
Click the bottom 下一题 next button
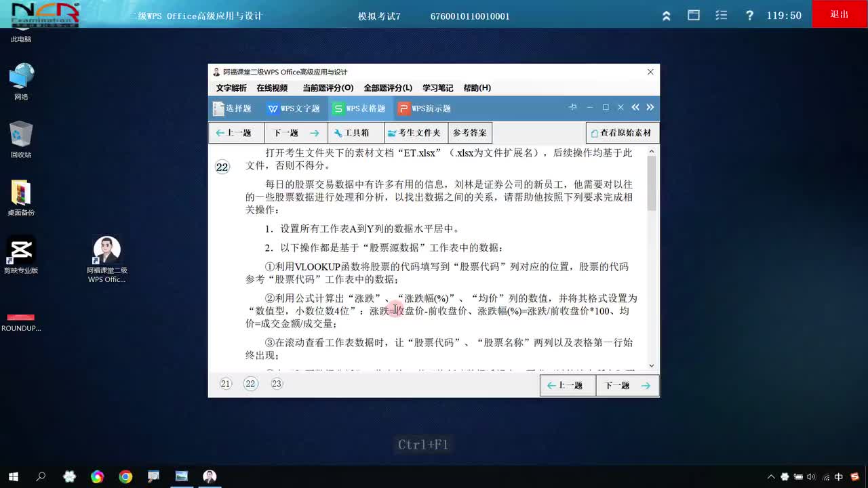627,386
